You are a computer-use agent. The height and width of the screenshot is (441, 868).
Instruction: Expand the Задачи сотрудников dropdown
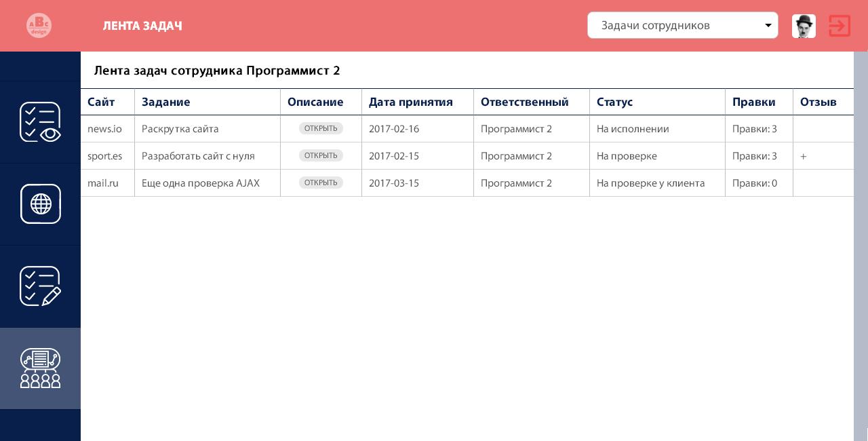(682, 25)
